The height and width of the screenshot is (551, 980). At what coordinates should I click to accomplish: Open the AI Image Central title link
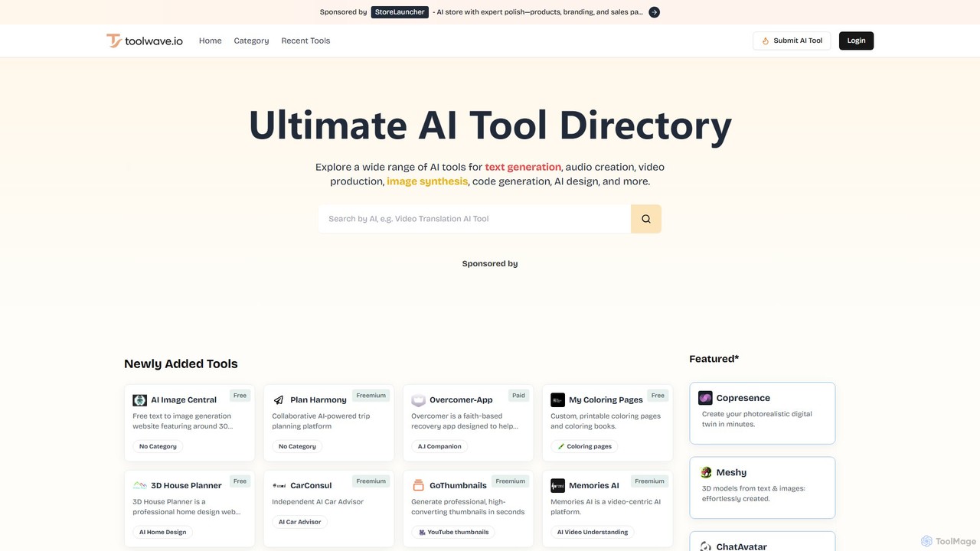pos(184,400)
